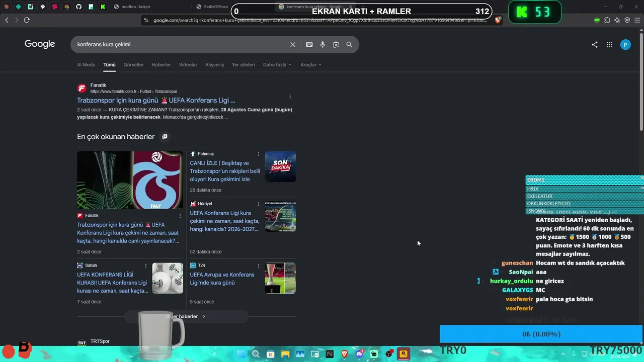Open the Son Dakika thumbnail
Screen dimensions: 644x362
click(x=280, y=166)
